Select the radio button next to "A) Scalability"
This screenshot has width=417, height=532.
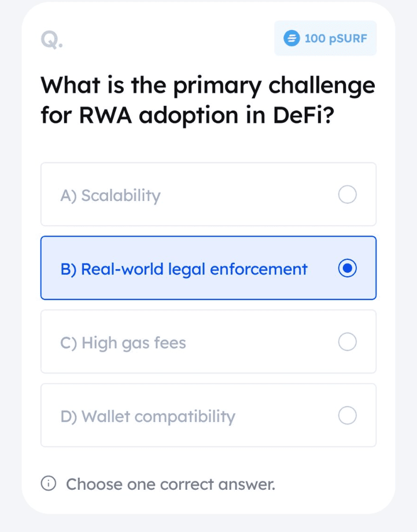tap(347, 195)
